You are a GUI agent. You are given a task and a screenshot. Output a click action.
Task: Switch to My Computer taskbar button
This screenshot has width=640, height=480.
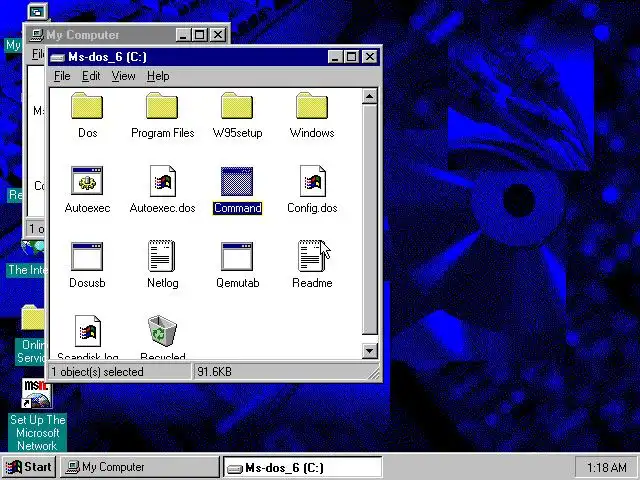140,467
